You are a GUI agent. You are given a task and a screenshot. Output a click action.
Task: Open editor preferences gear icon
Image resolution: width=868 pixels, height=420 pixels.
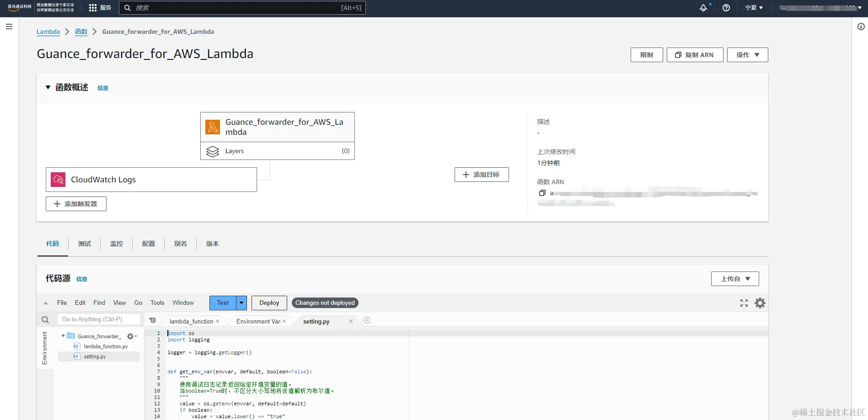coord(760,303)
